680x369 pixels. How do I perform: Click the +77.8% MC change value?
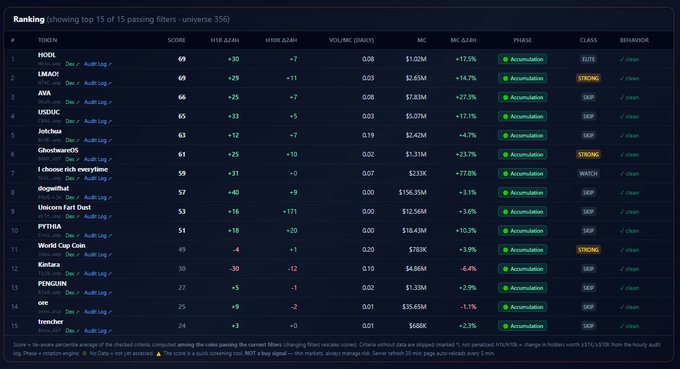[x=466, y=174]
